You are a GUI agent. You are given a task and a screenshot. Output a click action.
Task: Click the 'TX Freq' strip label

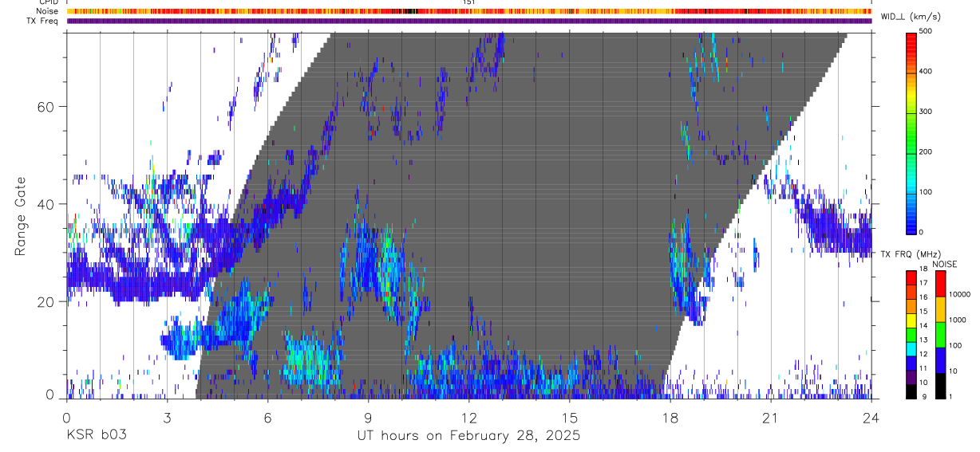pyautogui.click(x=43, y=21)
